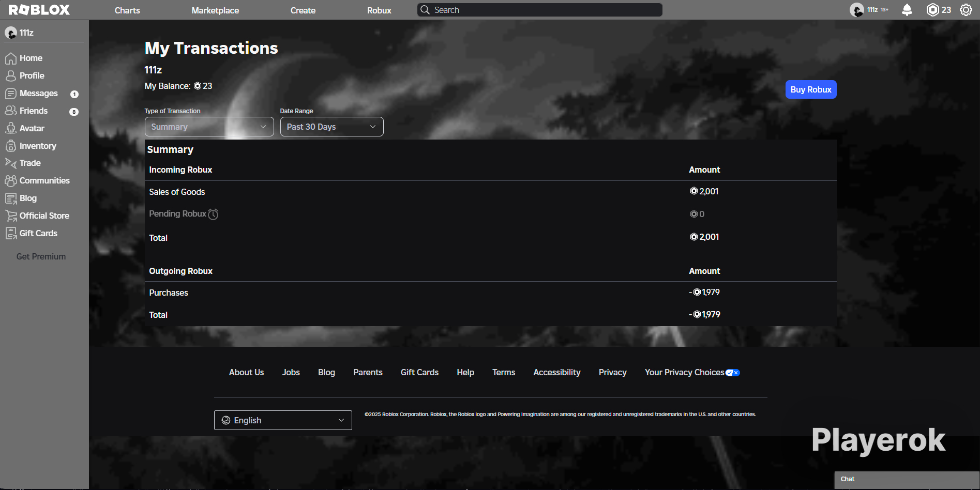Open the Gift Cards footer link
The image size is (980, 490).
tap(419, 372)
